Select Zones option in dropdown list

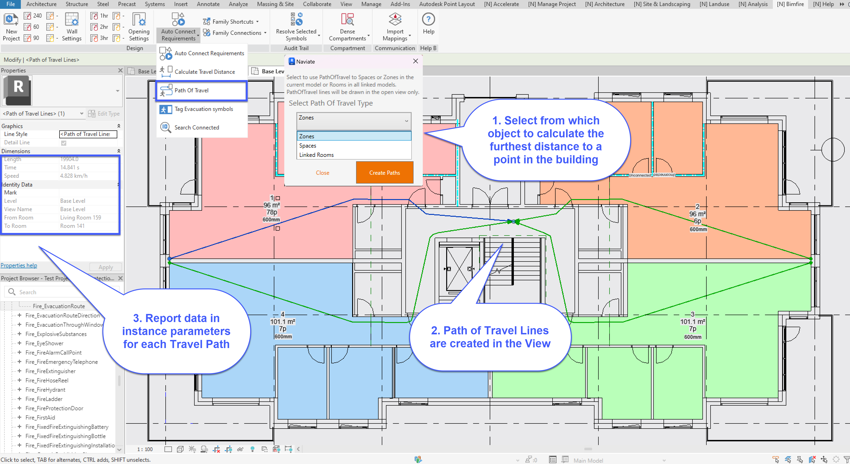tap(353, 136)
